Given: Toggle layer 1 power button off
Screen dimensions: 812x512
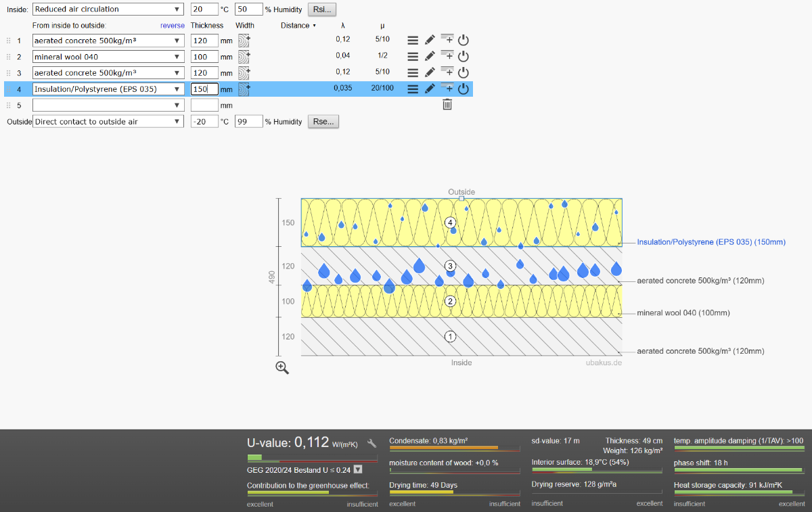Looking at the screenshot, I should (464, 40).
